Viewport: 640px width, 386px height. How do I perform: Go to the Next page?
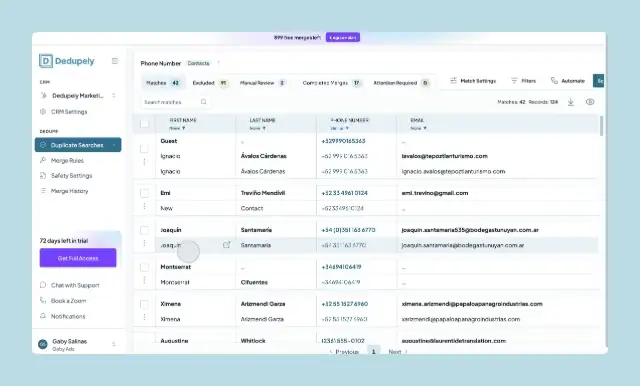[398, 351]
